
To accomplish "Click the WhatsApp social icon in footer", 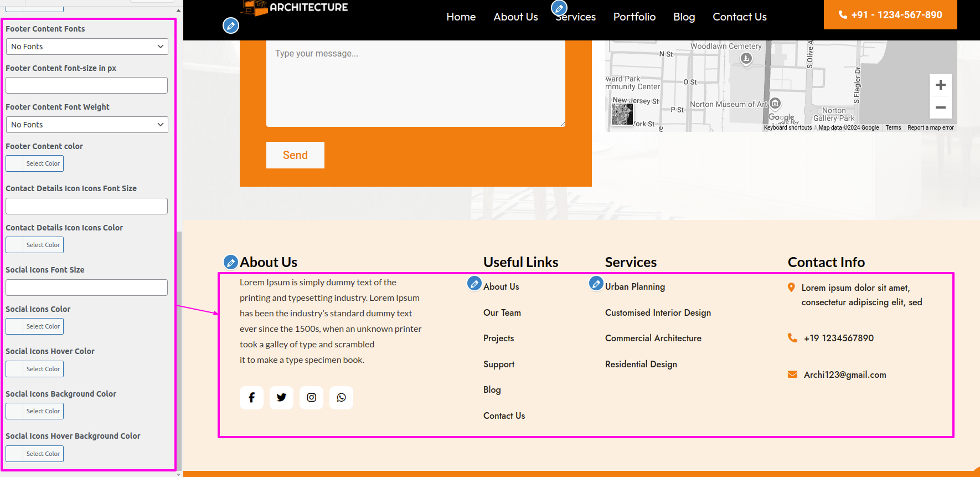I will [x=341, y=398].
